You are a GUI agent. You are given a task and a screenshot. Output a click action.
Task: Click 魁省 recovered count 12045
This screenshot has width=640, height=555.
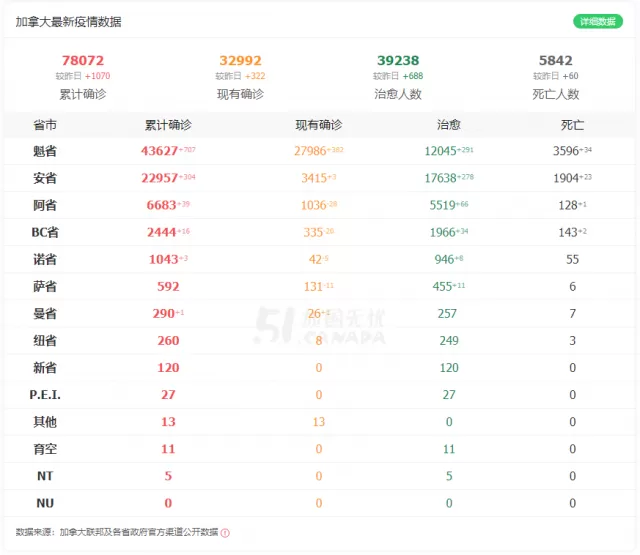pyautogui.click(x=440, y=151)
